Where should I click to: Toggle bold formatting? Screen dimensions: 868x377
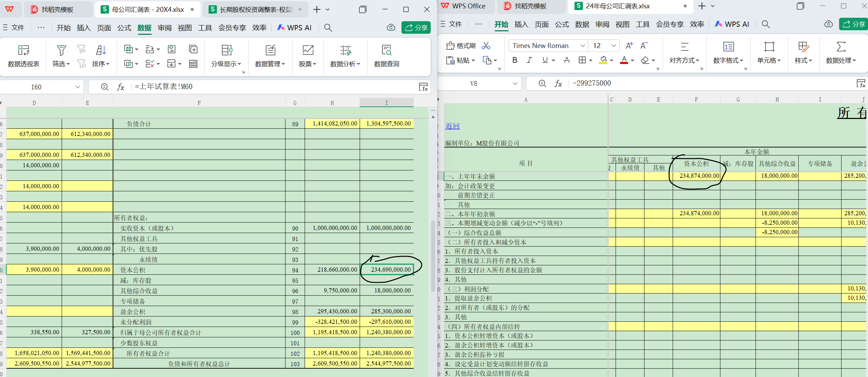coord(515,60)
